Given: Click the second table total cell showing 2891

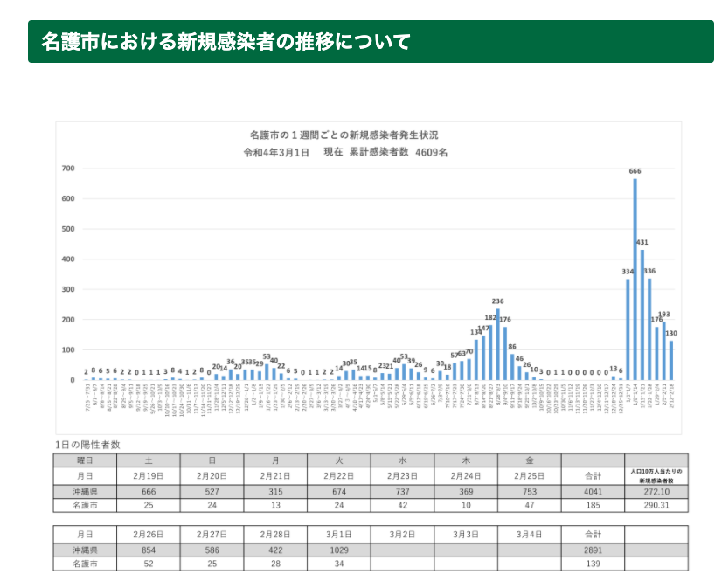Looking at the screenshot, I should pos(594,550).
